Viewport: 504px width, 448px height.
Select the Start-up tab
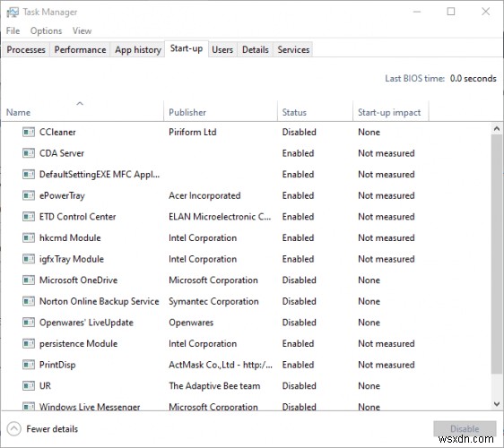tap(187, 48)
